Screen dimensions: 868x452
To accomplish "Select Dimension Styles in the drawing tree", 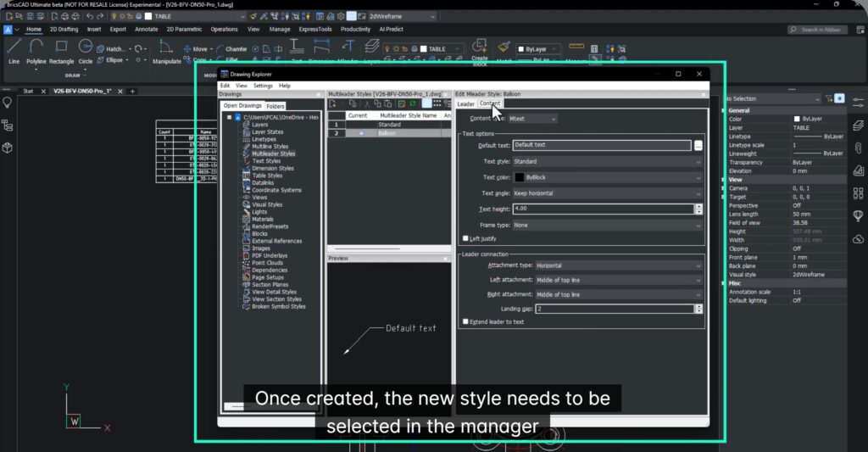I will click(272, 168).
